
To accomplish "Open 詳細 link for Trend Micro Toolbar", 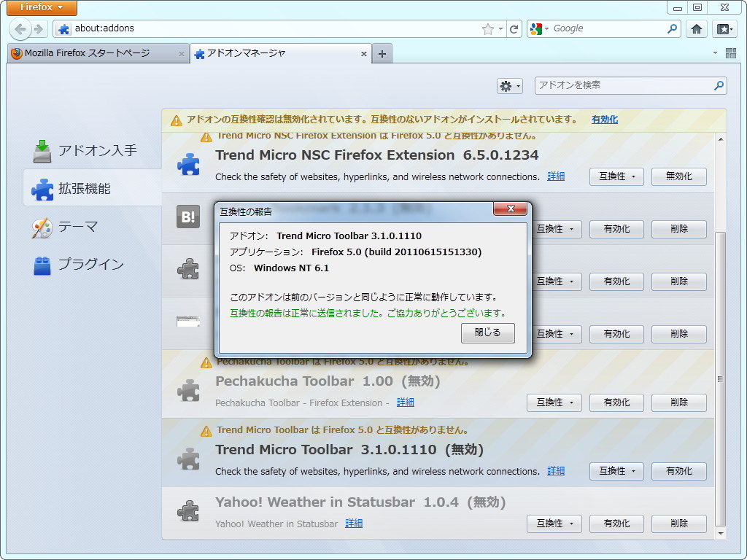I will pyautogui.click(x=555, y=472).
